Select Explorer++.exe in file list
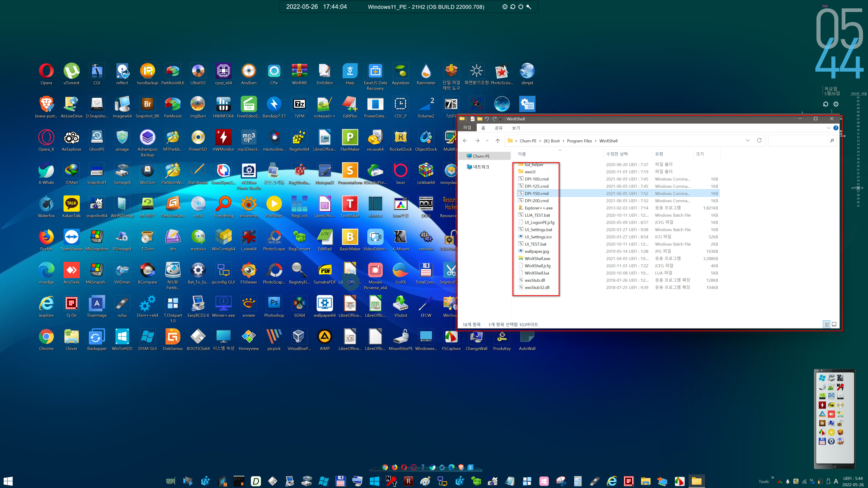 pyautogui.click(x=538, y=208)
